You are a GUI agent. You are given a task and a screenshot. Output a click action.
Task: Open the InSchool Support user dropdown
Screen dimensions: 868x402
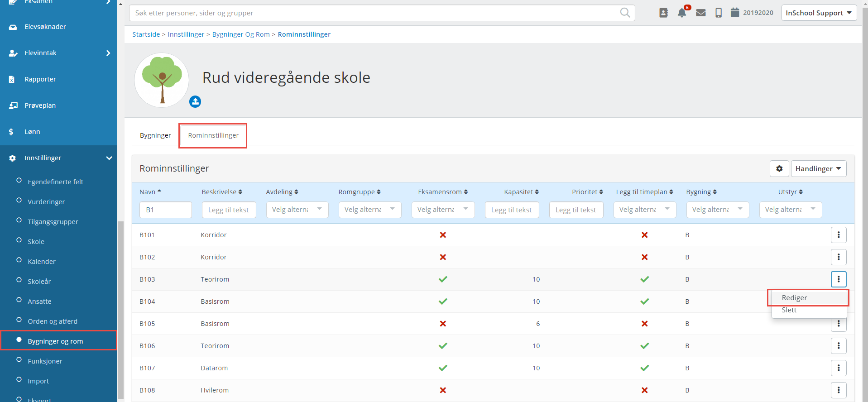pyautogui.click(x=819, y=13)
